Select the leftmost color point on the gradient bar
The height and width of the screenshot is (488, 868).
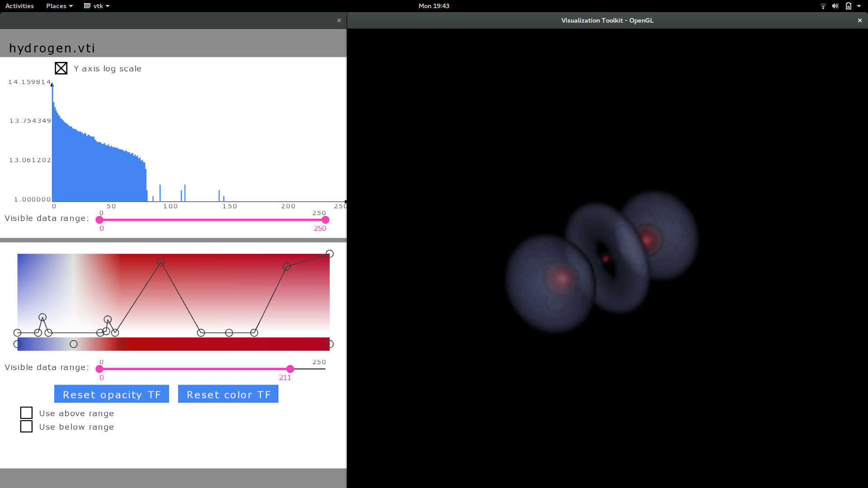(x=18, y=344)
